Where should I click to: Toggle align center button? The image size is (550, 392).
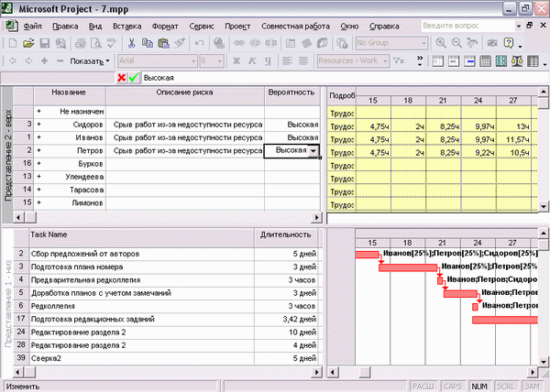(x=303, y=61)
